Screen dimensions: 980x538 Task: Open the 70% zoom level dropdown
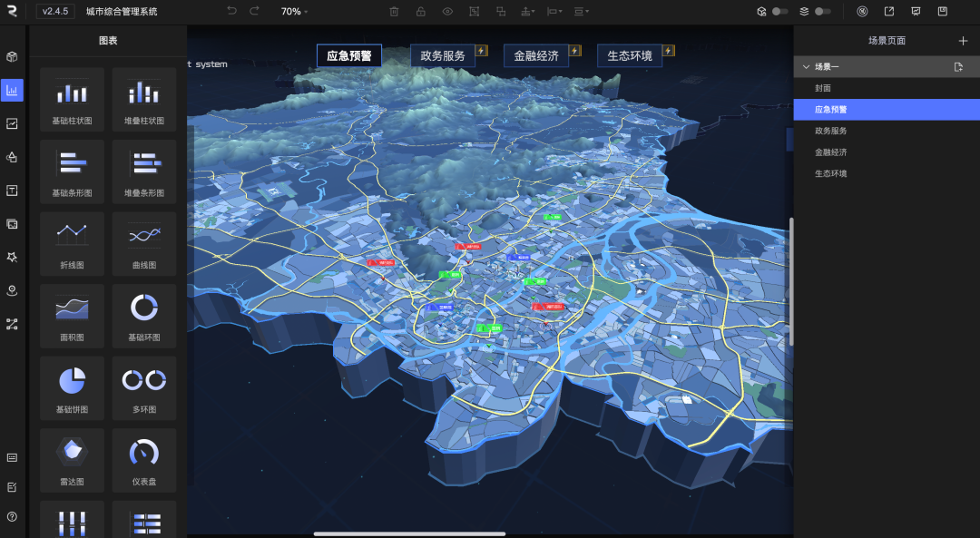click(294, 12)
